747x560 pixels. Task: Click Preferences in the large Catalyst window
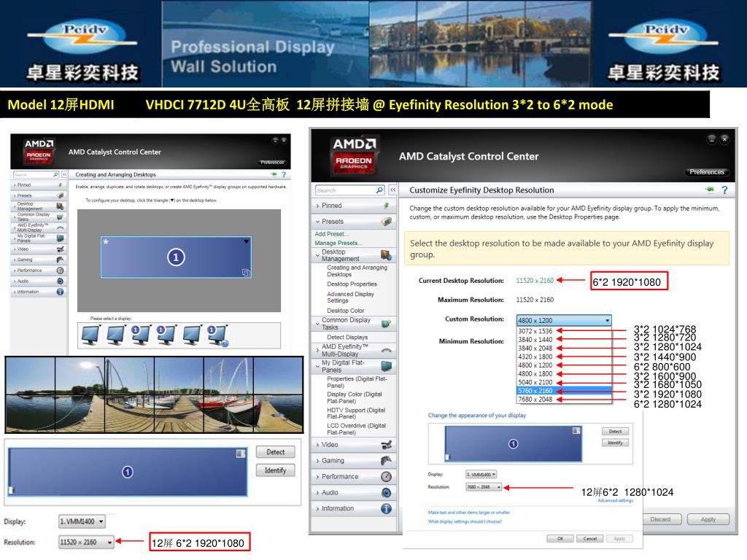click(x=706, y=172)
